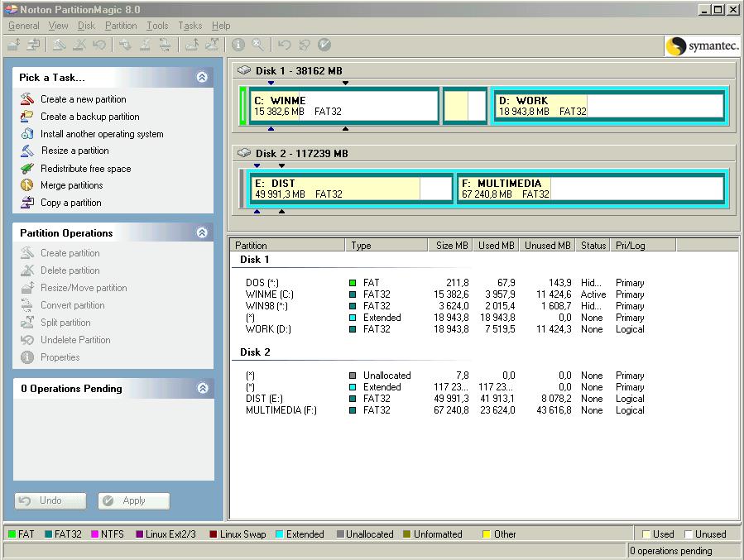744x560 pixels.
Task: Click Resize/Move partition under Partition Operations
Action: click(x=84, y=287)
